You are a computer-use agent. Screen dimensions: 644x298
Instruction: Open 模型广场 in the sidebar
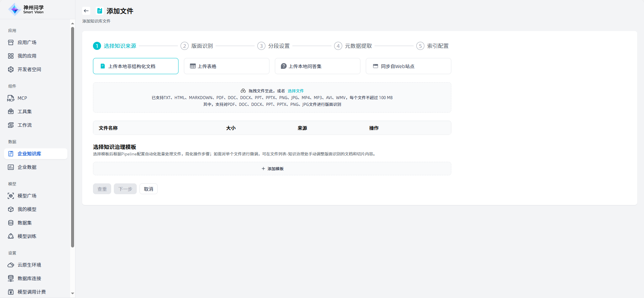(x=27, y=196)
